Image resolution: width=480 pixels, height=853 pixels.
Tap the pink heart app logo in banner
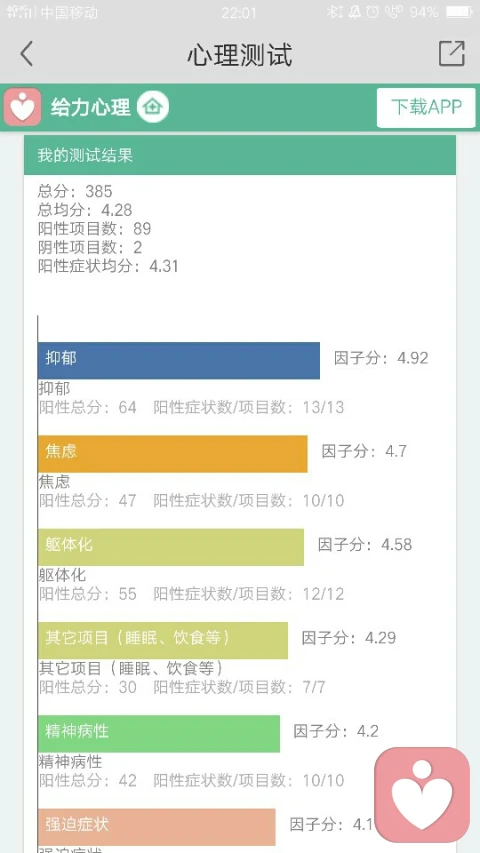tap(22, 107)
